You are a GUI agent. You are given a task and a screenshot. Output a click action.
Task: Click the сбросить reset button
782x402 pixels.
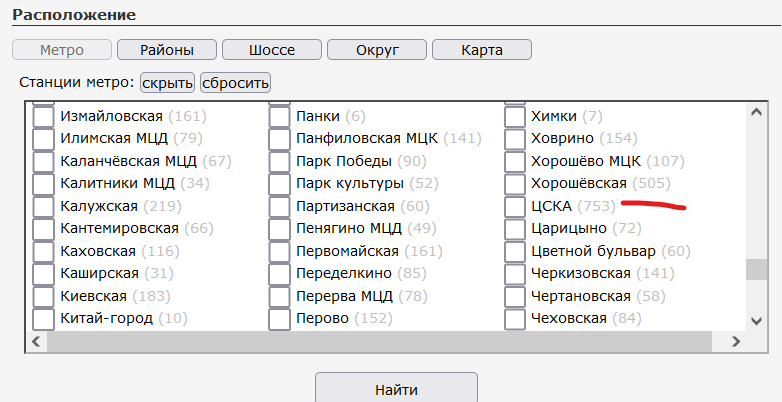coord(235,82)
